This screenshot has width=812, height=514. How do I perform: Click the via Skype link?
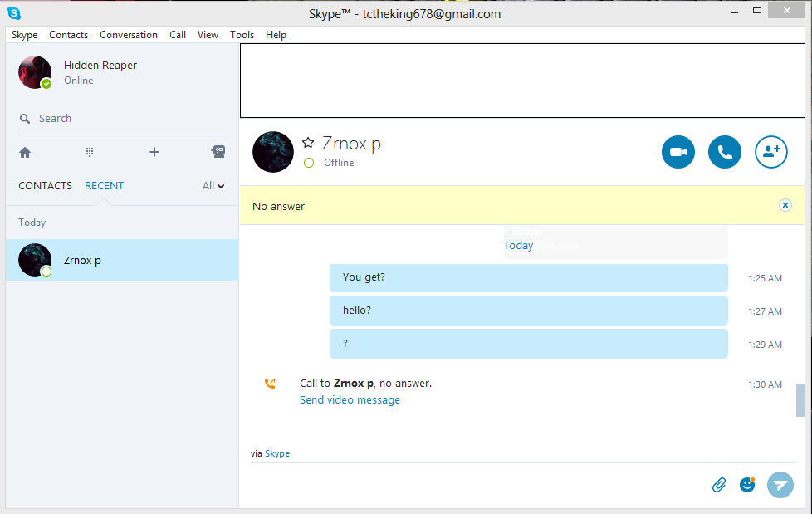277,453
